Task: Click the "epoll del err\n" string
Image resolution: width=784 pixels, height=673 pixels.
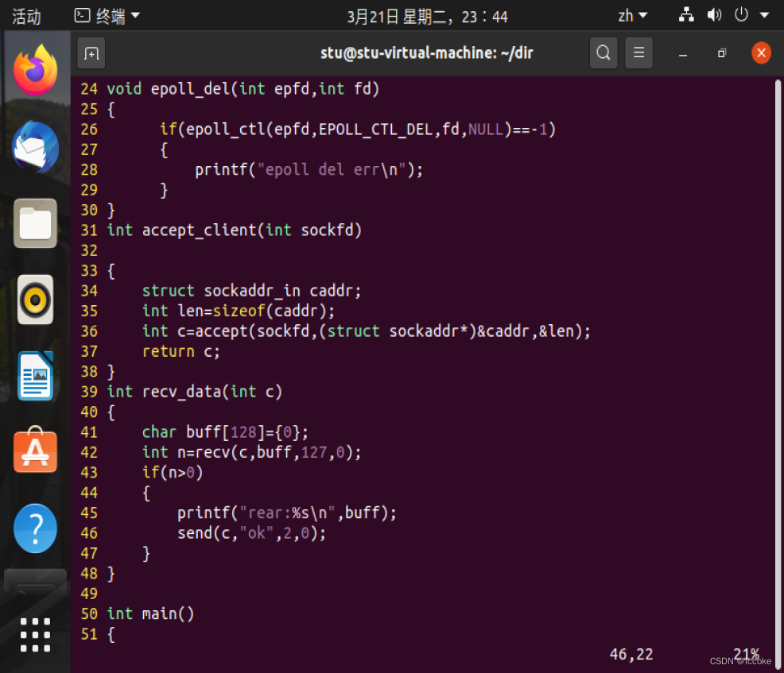Action: [x=332, y=170]
